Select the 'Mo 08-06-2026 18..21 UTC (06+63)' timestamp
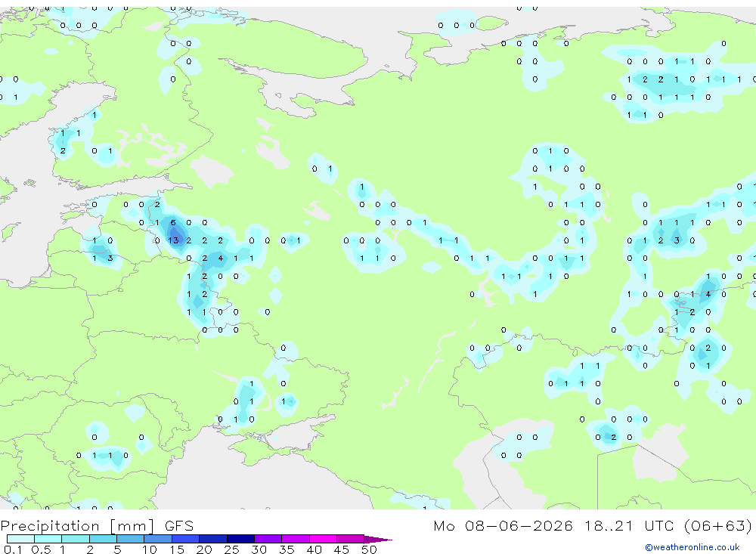Image resolution: width=756 pixels, height=554 pixels. 593,525
